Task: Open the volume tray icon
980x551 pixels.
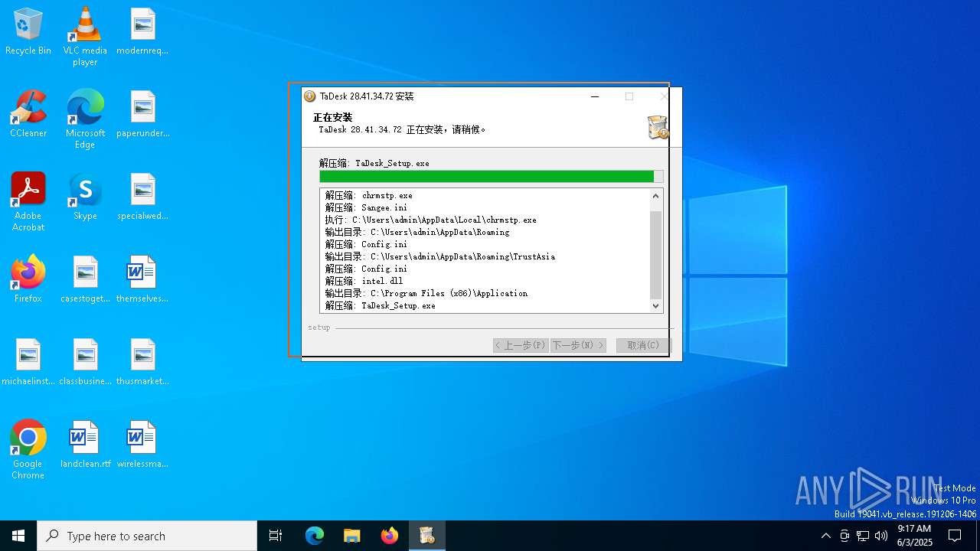Action: tap(881, 536)
